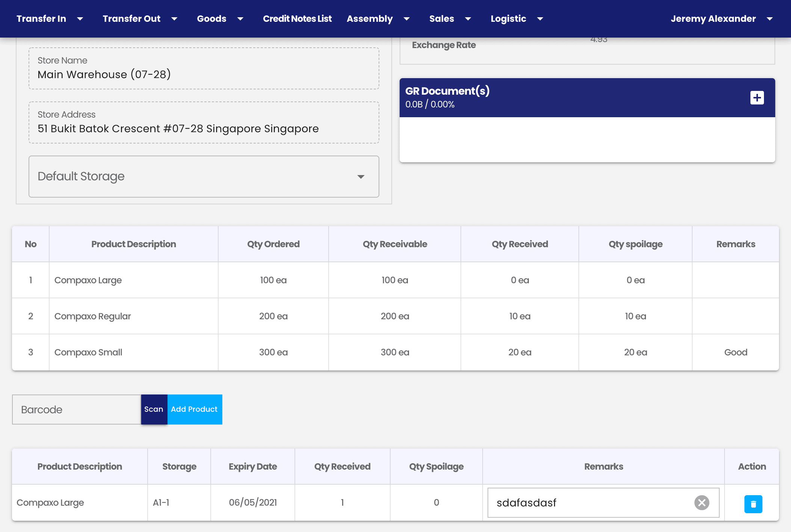The image size is (791, 532).
Task: Click the Expiry Date column header
Action: click(x=253, y=467)
